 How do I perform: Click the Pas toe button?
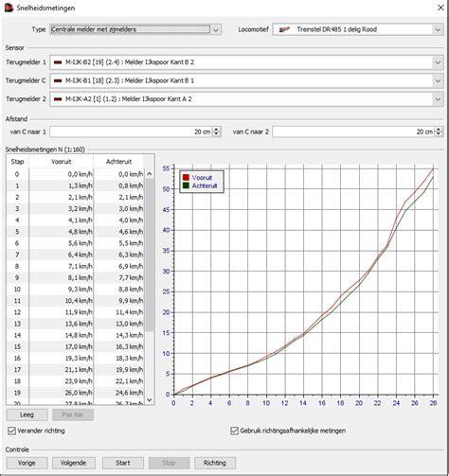[x=73, y=414]
